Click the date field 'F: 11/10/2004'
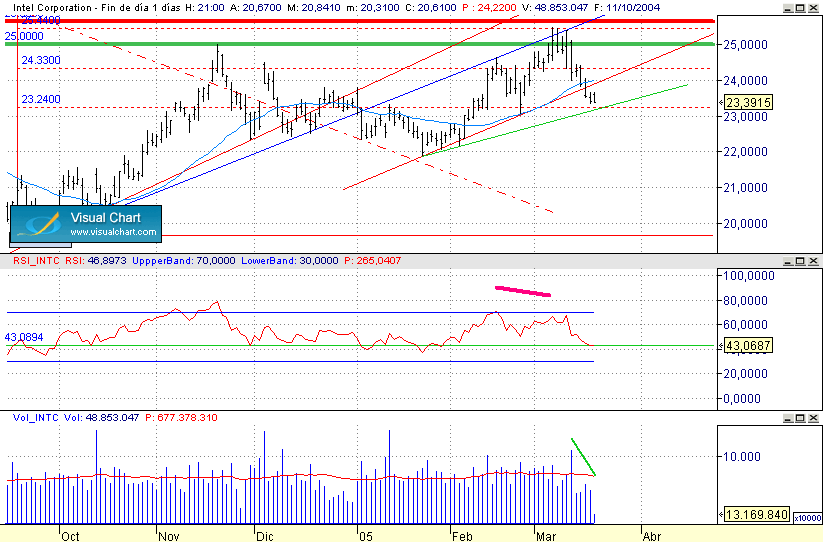The image size is (823, 542). (627, 8)
